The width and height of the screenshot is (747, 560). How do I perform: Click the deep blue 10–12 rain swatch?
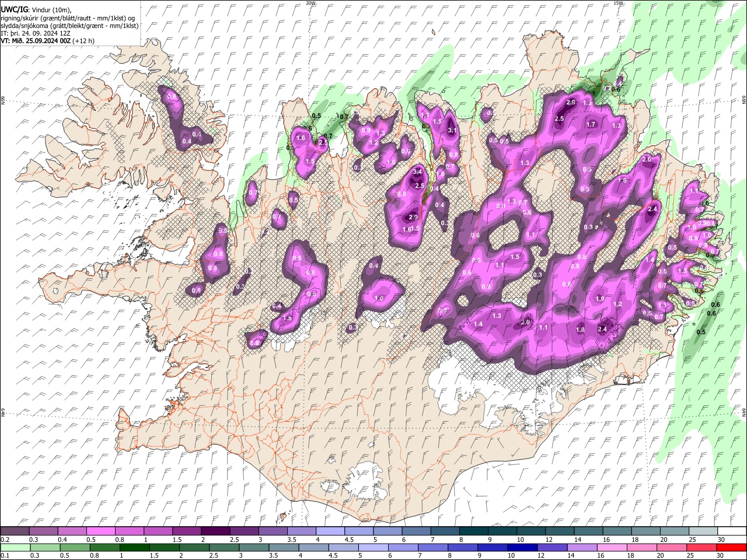point(522,547)
